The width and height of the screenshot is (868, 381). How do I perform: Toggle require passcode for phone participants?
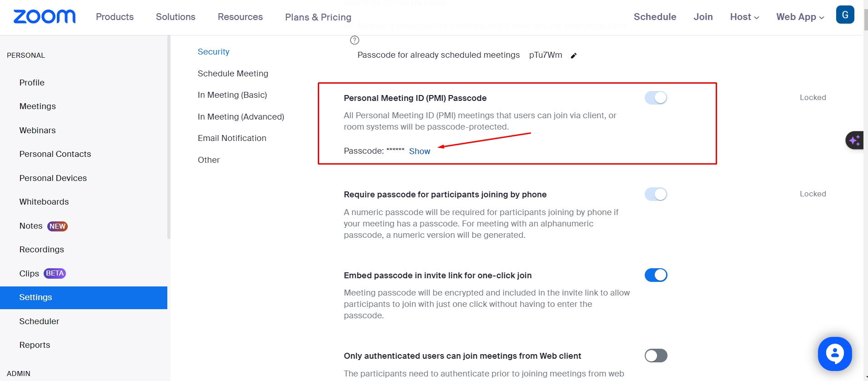pyautogui.click(x=656, y=194)
